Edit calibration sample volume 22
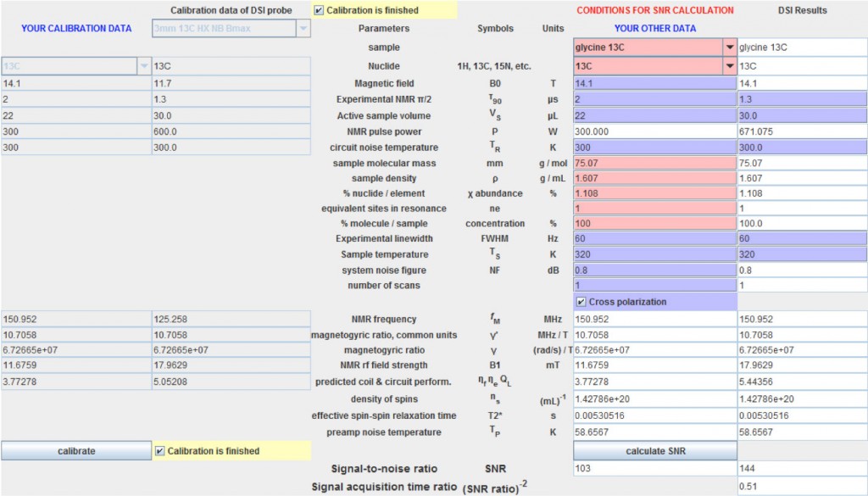This screenshot has width=868, height=496. point(76,115)
